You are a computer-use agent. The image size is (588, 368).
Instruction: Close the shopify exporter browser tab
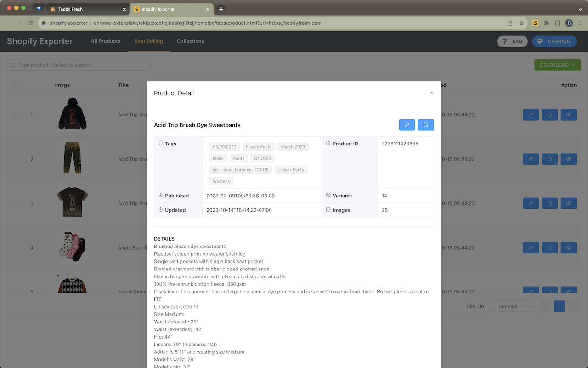[x=208, y=9]
